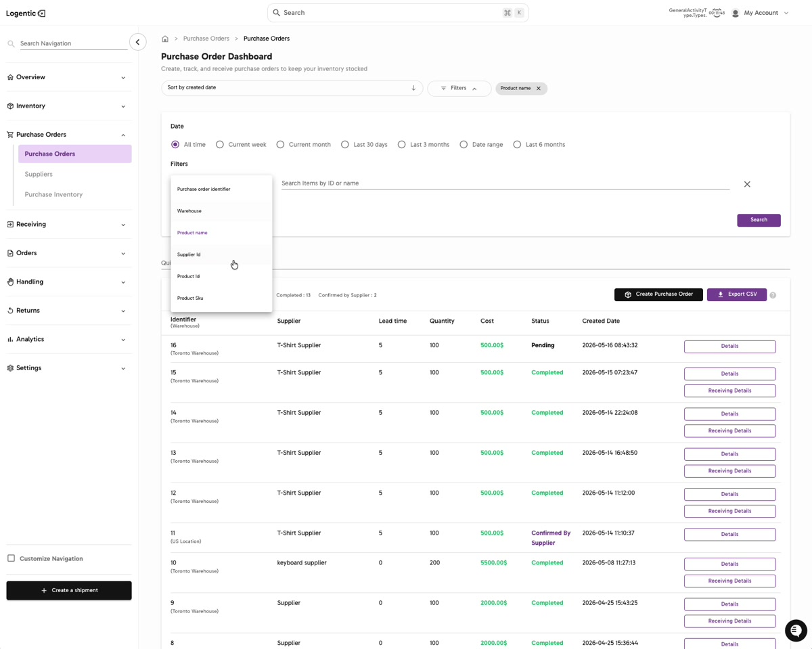This screenshot has height=649, width=812.
Task: Select the Current week radio button
Action: click(x=220, y=144)
